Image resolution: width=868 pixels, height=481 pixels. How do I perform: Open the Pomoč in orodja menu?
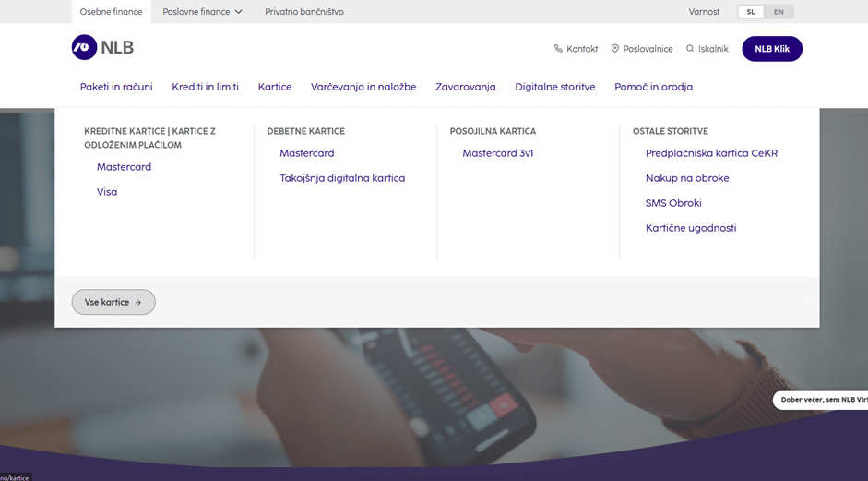(653, 87)
